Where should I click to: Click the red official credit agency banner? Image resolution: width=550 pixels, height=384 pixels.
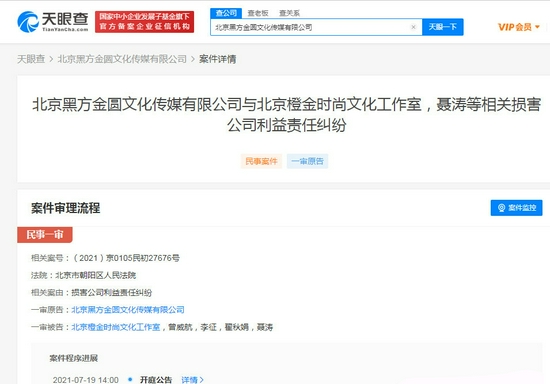click(x=145, y=22)
